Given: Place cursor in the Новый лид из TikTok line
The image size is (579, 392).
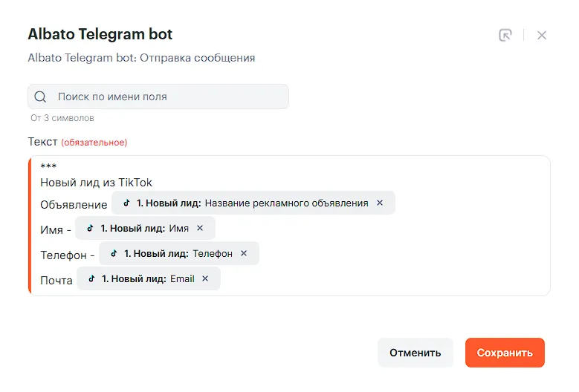Looking at the screenshot, I should click(x=96, y=183).
